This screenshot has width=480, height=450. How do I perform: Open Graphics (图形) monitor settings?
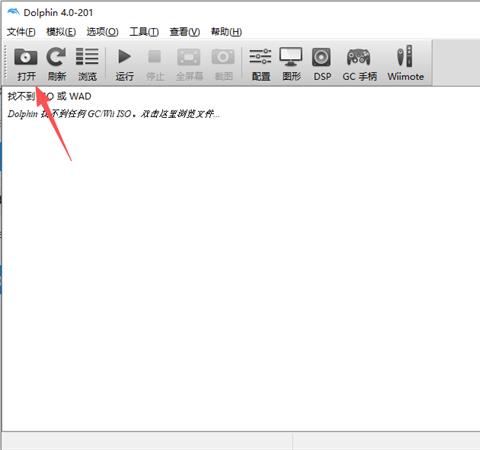point(291,57)
